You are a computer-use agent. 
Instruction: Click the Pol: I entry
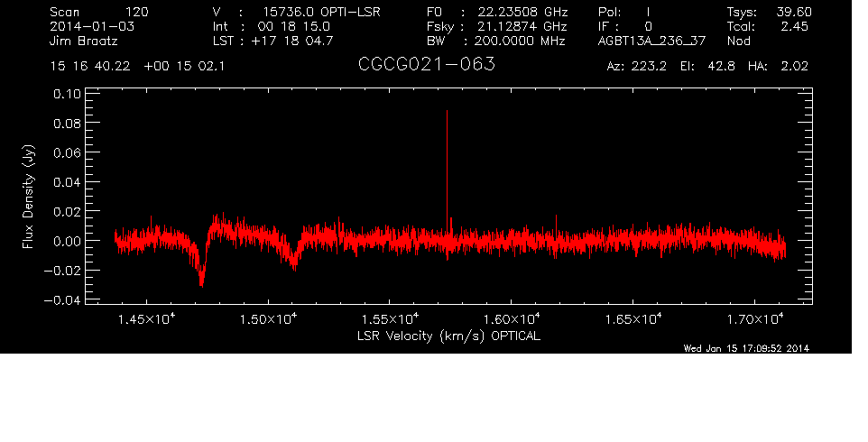624,12
